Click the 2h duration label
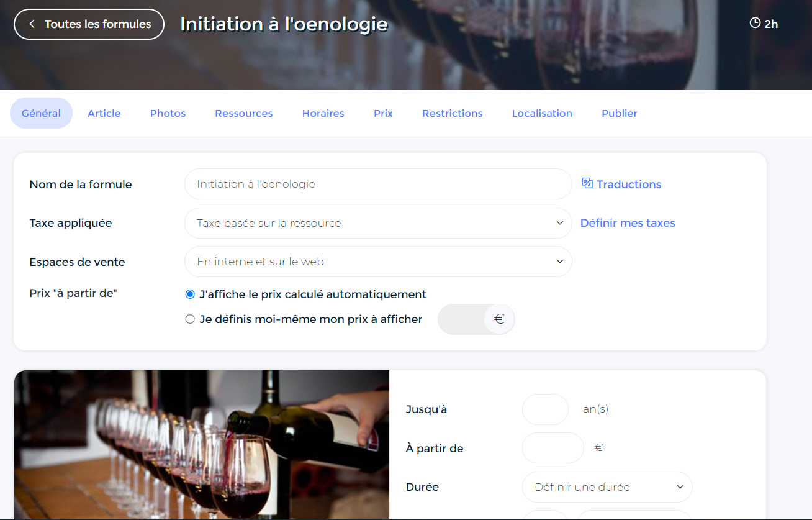This screenshot has width=812, height=520. pos(771,24)
